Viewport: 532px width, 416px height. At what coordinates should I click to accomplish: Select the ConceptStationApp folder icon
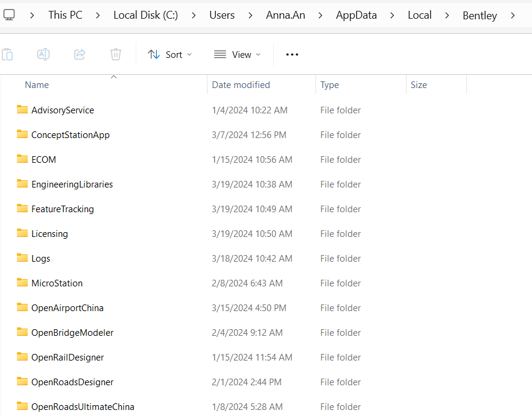tap(22, 134)
